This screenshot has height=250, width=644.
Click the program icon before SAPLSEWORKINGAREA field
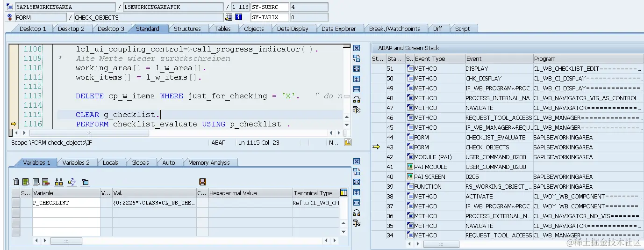[10, 7]
